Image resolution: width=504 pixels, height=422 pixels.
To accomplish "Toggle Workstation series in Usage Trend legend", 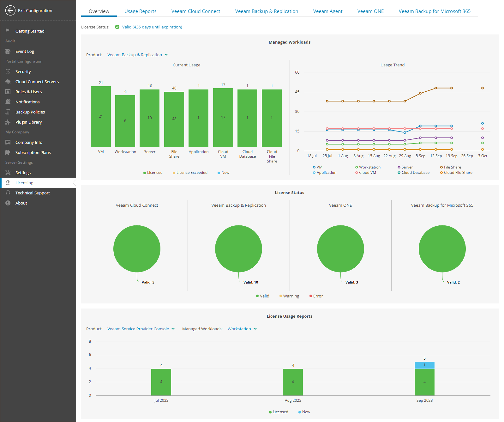I will [x=368, y=167].
